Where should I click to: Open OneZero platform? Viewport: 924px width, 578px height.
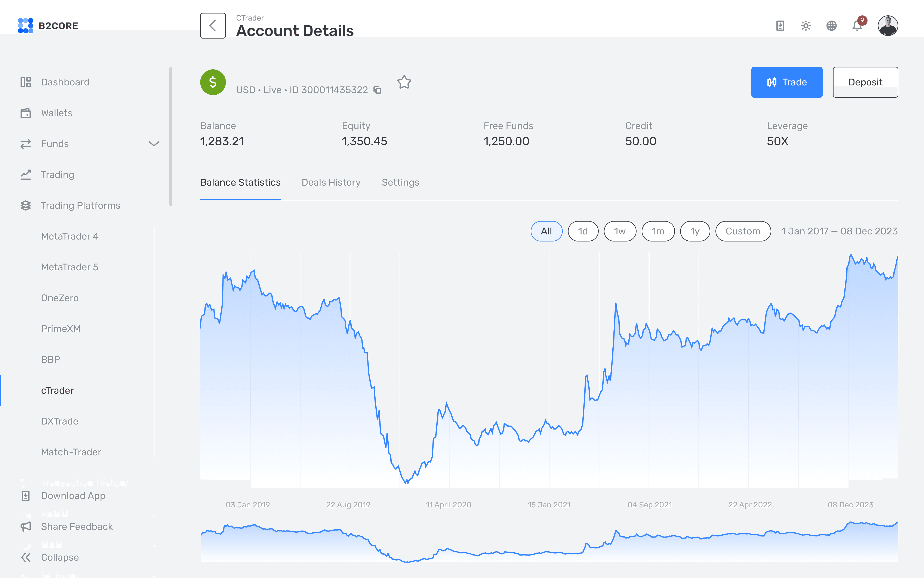(x=60, y=298)
